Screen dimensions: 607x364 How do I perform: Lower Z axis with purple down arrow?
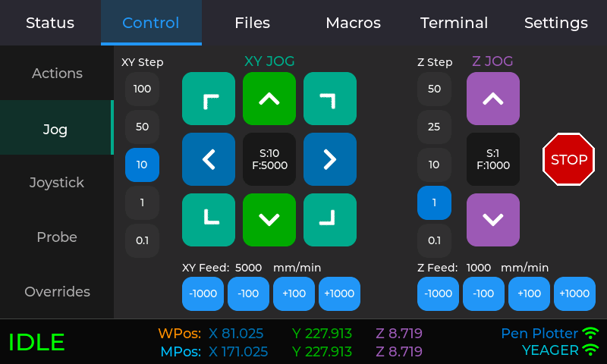[493, 220]
